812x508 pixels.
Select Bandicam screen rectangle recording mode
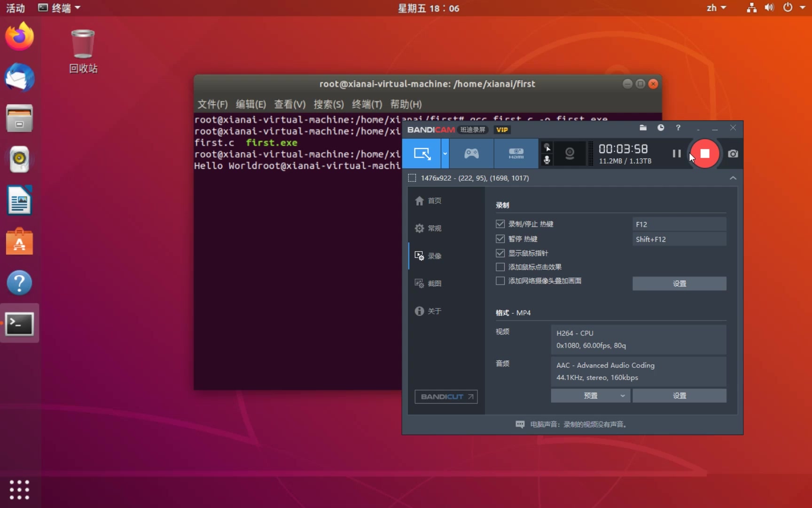422,154
